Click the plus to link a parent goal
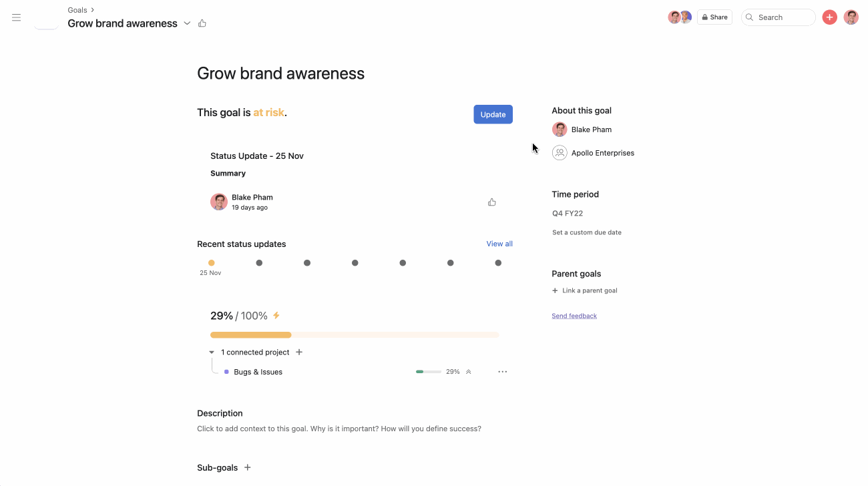868x486 pixels. pos(555,290)
